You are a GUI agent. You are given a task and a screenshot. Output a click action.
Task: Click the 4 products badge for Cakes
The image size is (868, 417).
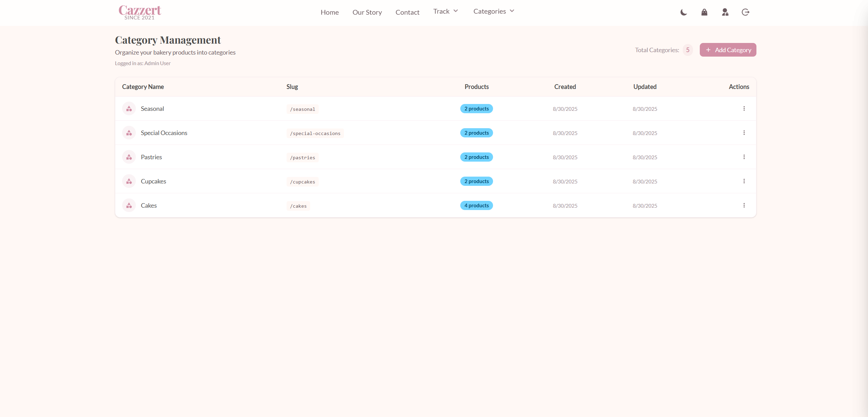coord(476,205)
